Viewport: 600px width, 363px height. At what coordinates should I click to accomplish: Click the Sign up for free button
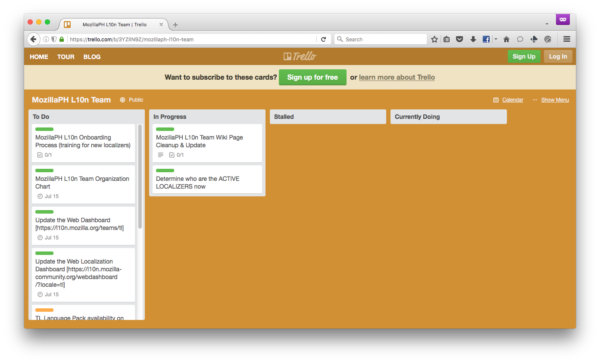[312, 77]
